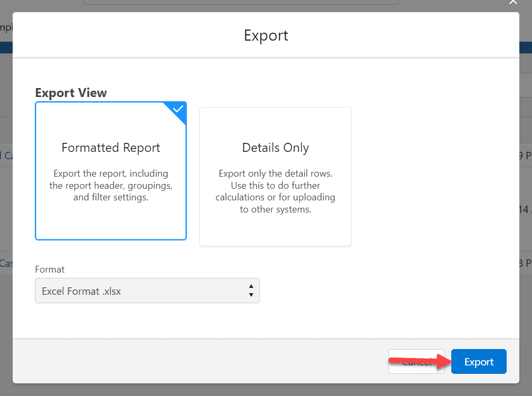The width and height of the screenshot is (532, 396).
Task: Click the down arrow on Format selector
Action: pyautogui.click(x=251, y=294)
